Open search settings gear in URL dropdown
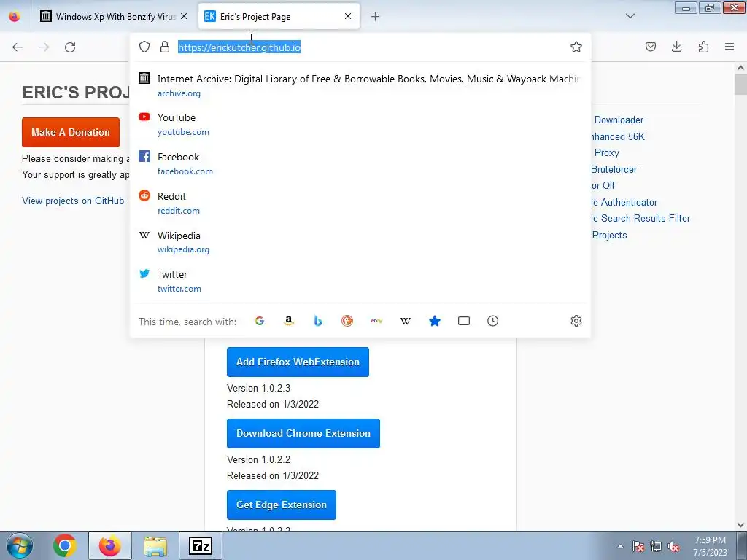 [x=576, y=321]
